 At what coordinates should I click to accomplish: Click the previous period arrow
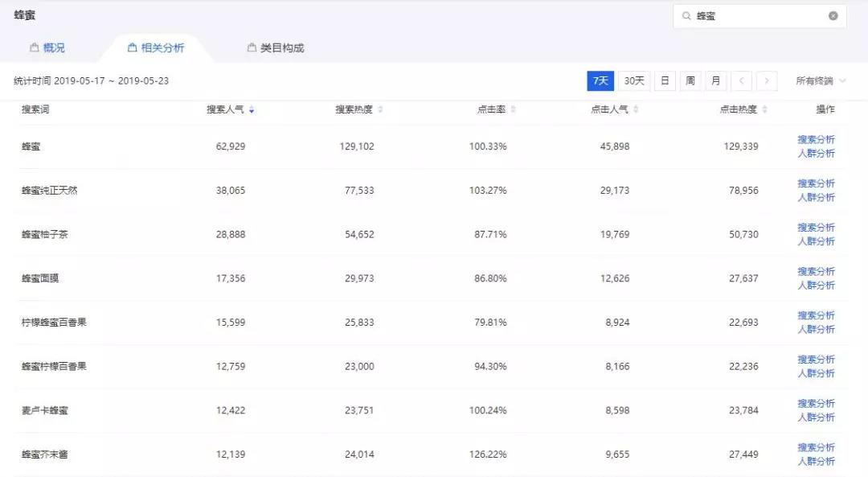coord(741,80)
